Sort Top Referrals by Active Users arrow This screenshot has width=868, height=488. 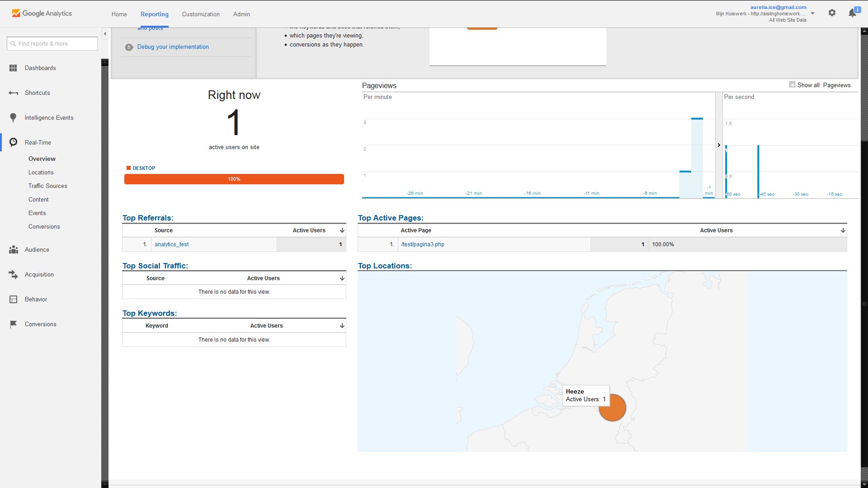point(342,230)
